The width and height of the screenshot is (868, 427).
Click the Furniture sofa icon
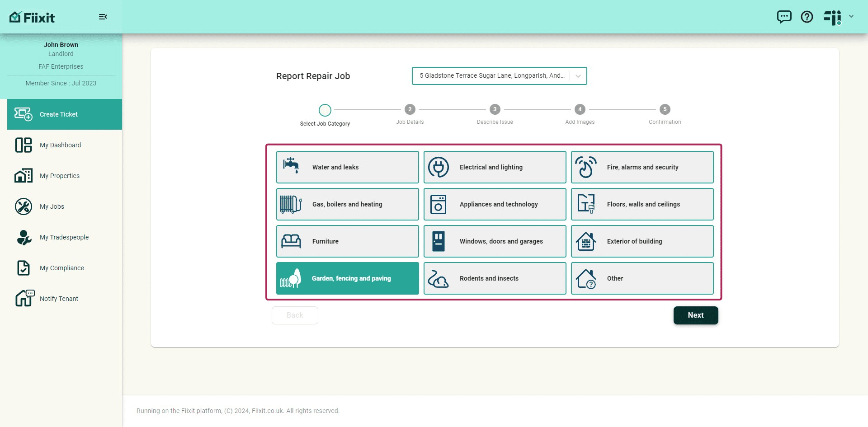[x=291, y=241]
